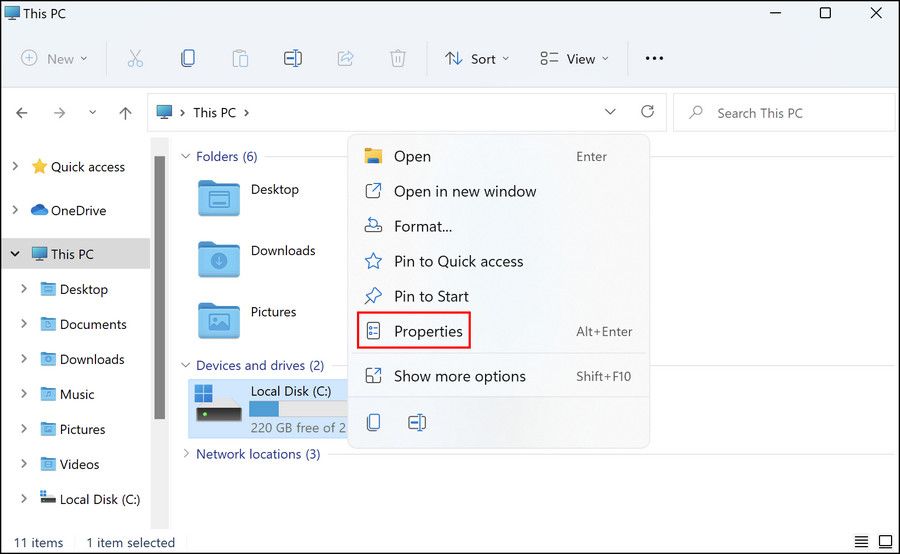Click the '1 item selected' status text

(130, 543)
